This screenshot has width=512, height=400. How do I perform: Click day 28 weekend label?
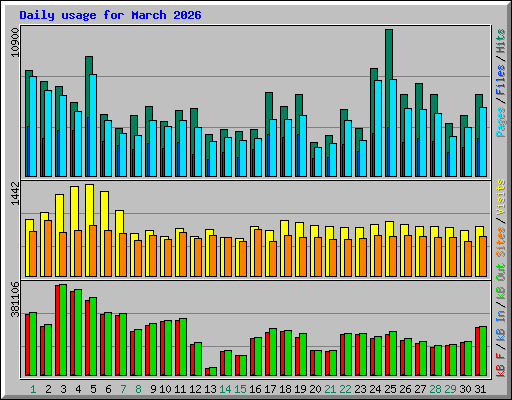pyautogui.click(x=435, y=389)
